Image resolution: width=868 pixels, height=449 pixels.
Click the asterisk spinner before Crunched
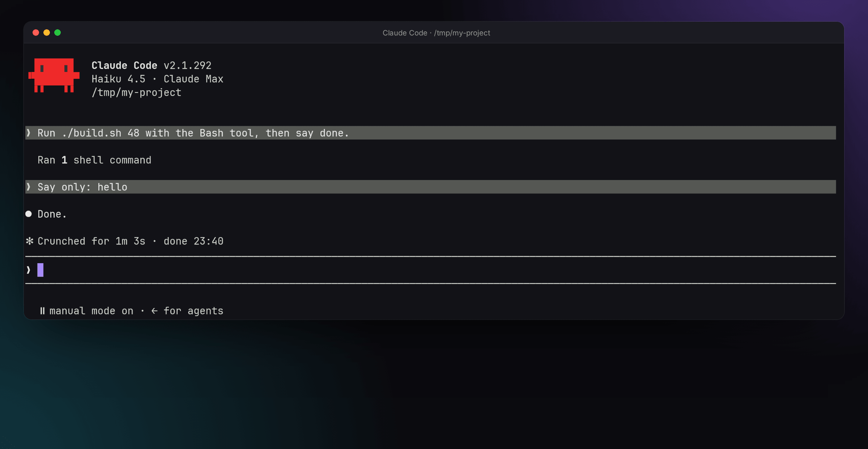pyautogui.click(x=30, y=241)
